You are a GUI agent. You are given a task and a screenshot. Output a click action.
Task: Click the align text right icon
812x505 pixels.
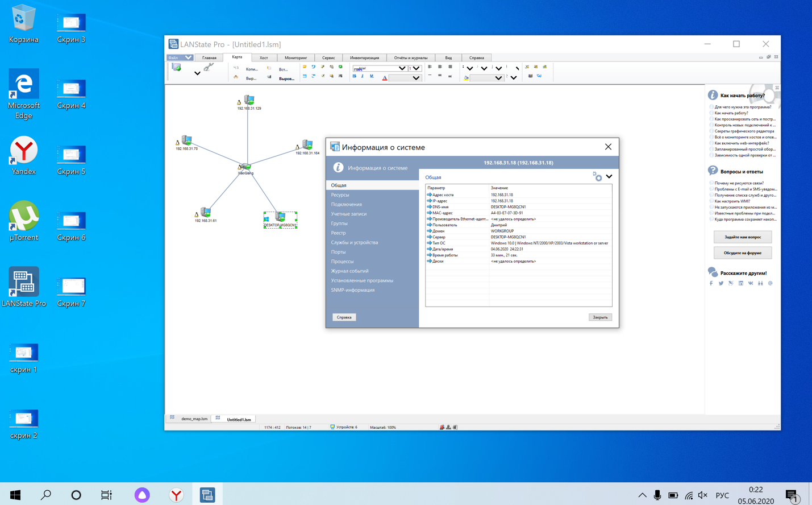coord(450,67)
